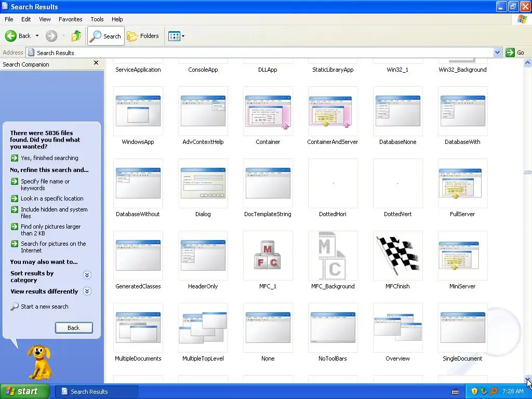The width and height of the screenshot is (532, 399).
Task: Select the Dialog thumbnail
Action: 203,183
